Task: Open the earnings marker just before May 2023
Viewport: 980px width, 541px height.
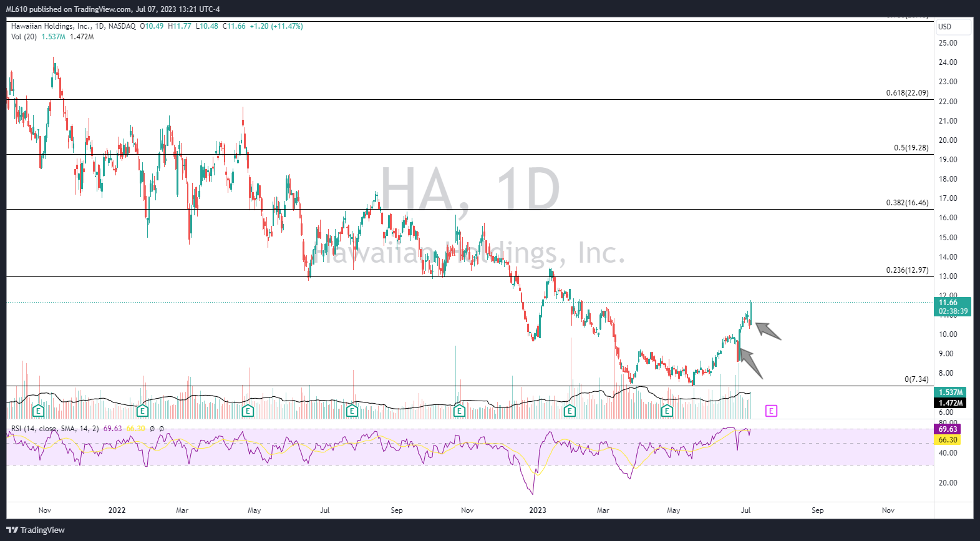Action: tap(667, 411)
